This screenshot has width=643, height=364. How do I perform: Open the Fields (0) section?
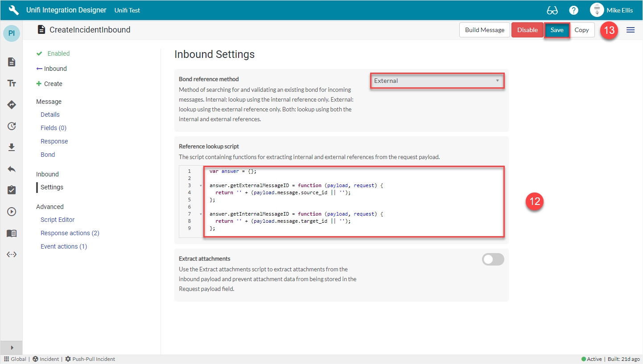pyautogui.click(x=54, y=128)
